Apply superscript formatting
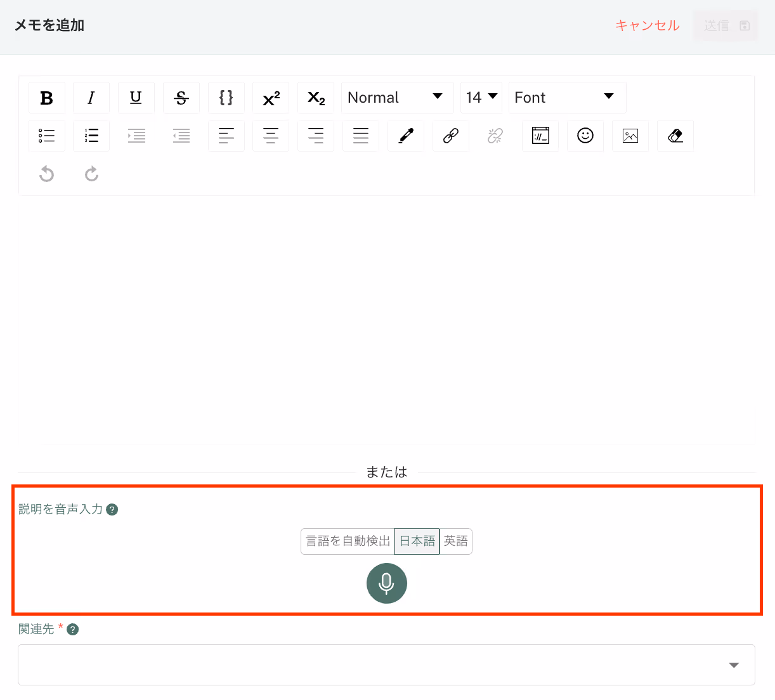The image size is (775, 700). click(x=271, y=98)
